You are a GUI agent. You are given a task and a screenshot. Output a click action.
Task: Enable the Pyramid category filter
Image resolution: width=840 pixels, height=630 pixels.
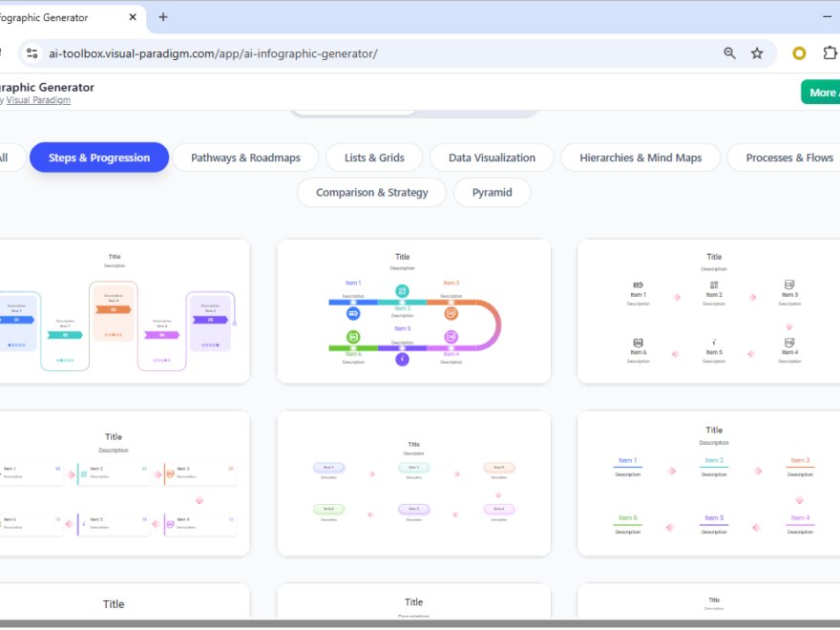pyautogui.click(x=492, y=192)
